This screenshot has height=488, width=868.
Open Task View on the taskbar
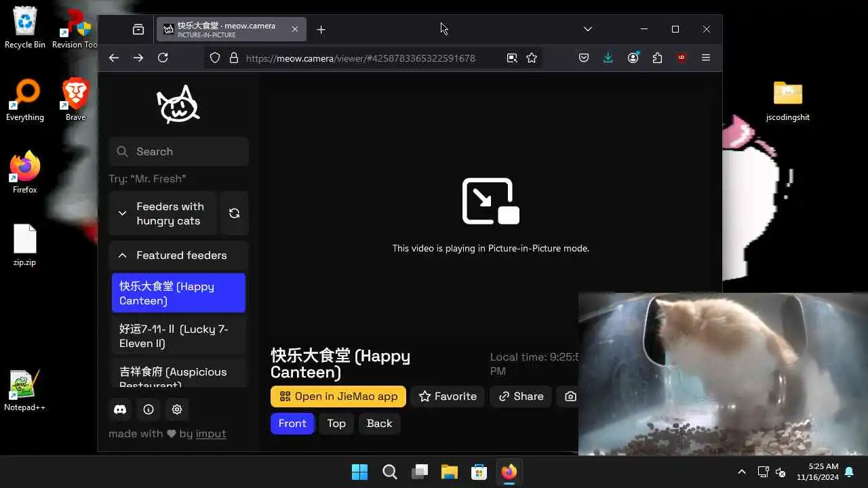[420, 472]
